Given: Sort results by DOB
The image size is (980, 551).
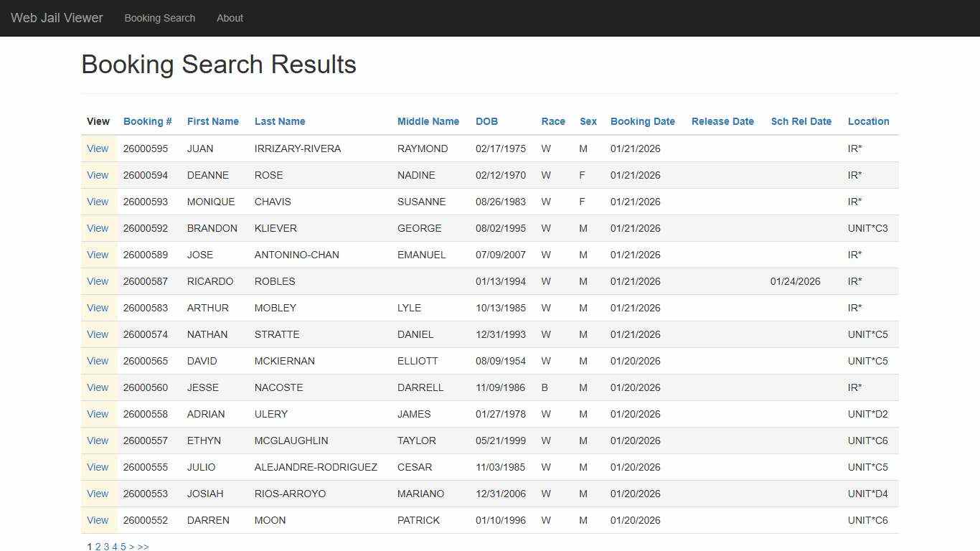Looking at the screenshot, I should [486, 121].
